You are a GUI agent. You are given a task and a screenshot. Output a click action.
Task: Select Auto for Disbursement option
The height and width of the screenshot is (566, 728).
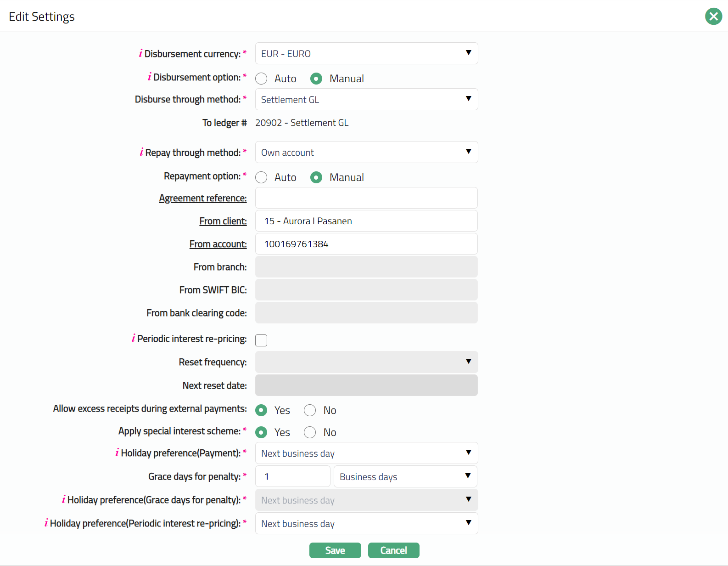coord(262,79)
